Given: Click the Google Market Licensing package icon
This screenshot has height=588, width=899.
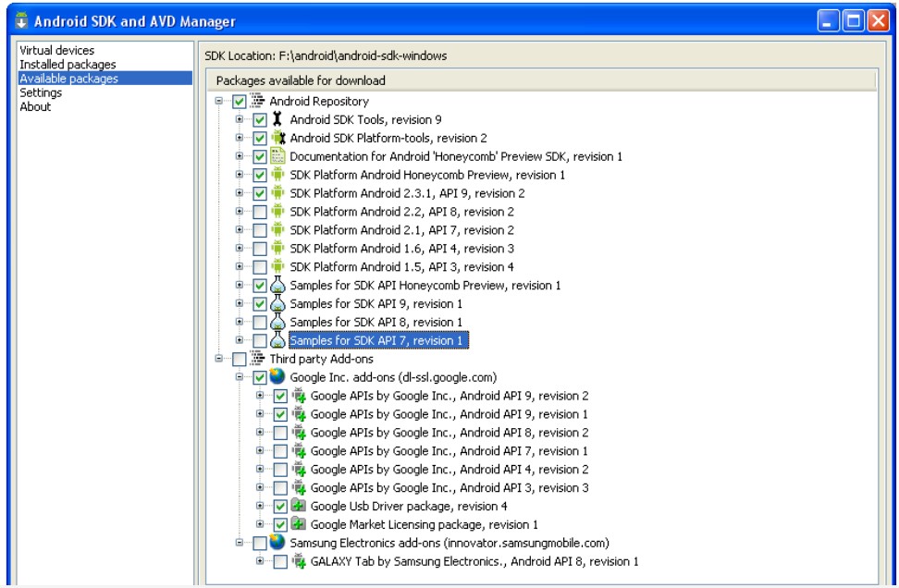Looking at the screenshot, I should 298,524.
